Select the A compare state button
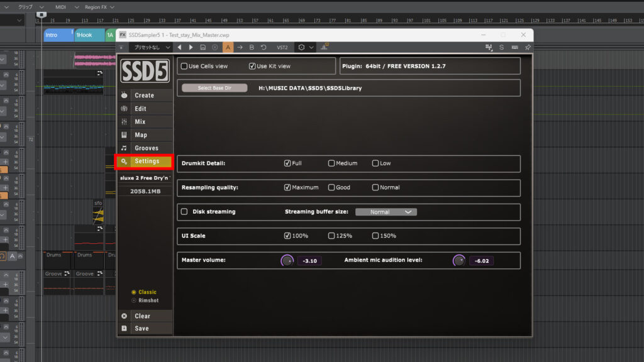Image resolution: width=644 pixels, height=362 pixels. pos(228,47)
